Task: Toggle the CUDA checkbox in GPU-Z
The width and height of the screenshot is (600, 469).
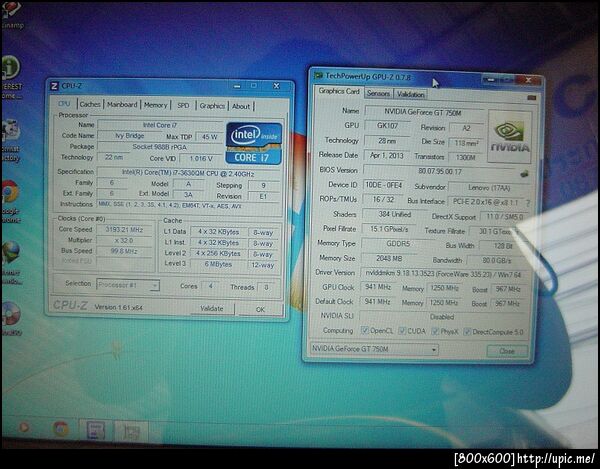Action: click(x=402, y=331)
